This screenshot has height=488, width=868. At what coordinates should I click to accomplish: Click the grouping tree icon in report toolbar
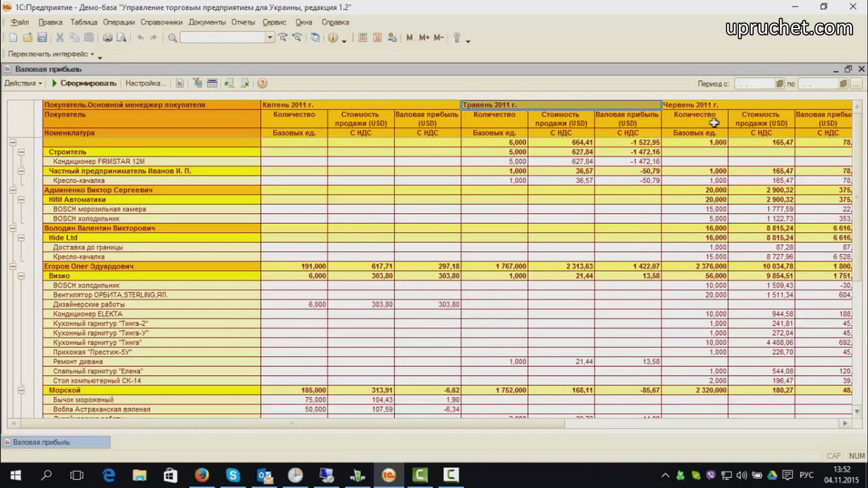point(197,83)
